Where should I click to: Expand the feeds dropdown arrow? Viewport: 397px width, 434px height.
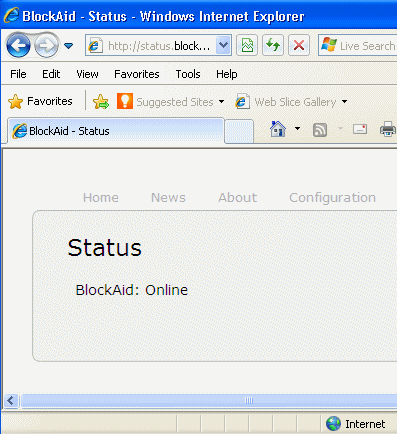[340, 129]
